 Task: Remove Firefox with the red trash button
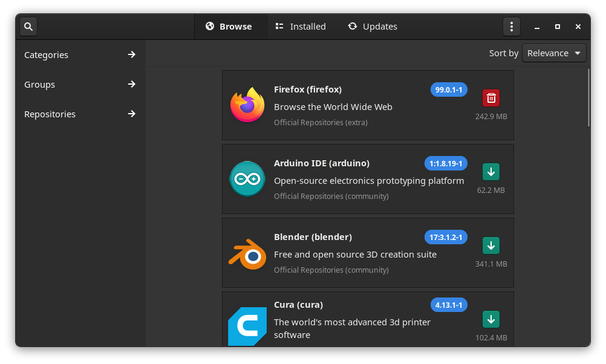point(491,98)
